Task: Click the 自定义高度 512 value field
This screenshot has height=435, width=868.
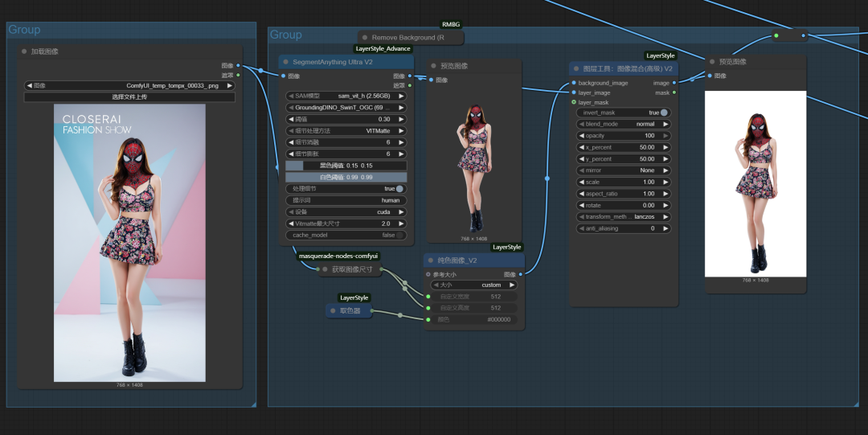Action: pyautogui.click(x=474, y=308)
